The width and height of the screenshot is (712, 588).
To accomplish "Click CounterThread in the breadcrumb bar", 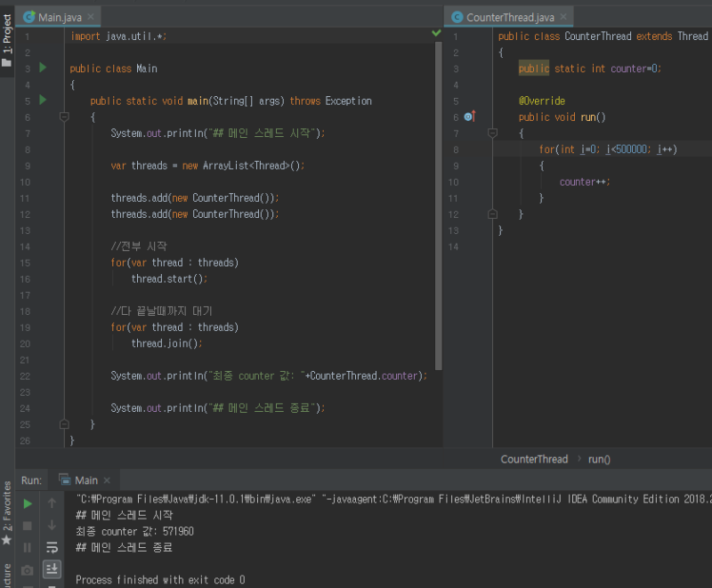I will 533,459.
